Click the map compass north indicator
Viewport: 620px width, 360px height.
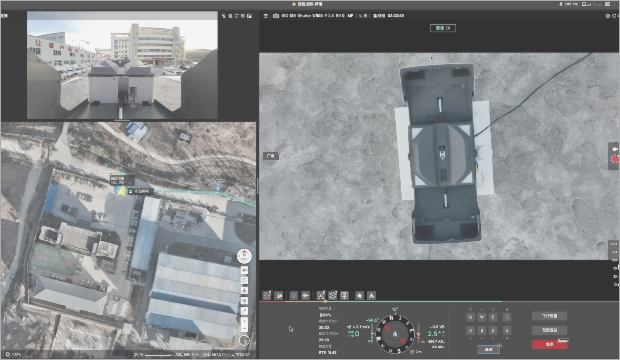point(244,256)
